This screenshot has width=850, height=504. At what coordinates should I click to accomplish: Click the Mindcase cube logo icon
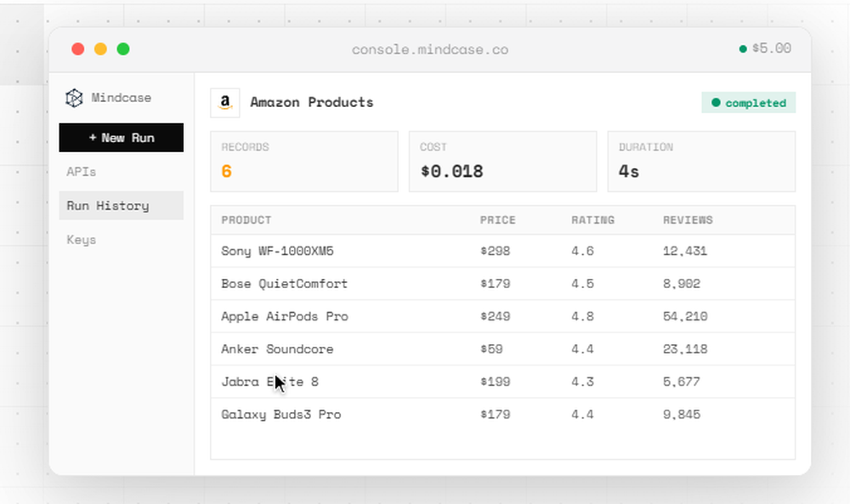[74, 98]
